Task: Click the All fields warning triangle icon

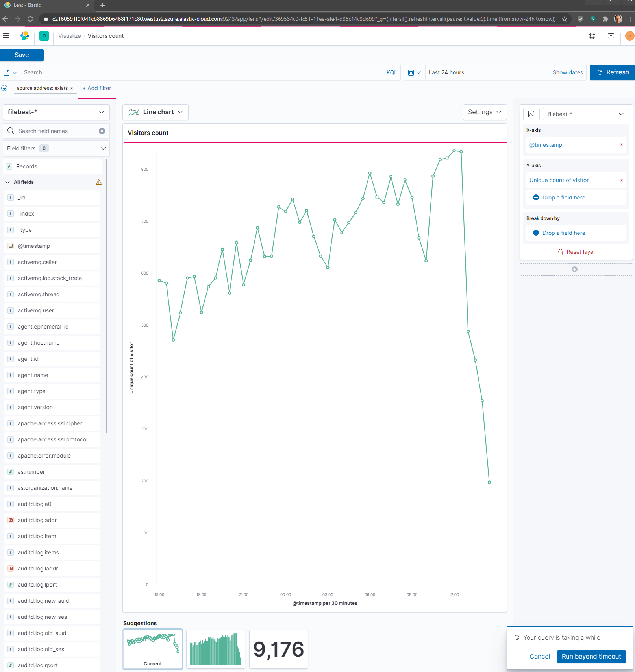Action: 99,182
